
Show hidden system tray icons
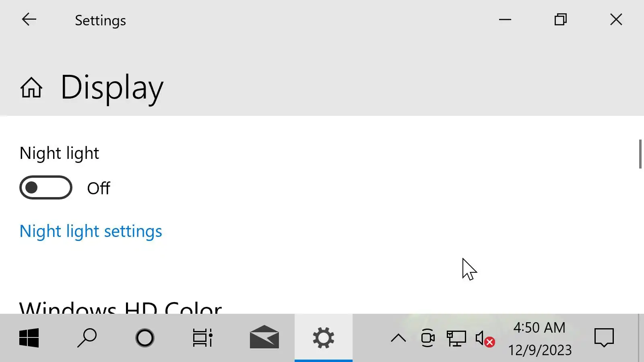tap(398, 338)
